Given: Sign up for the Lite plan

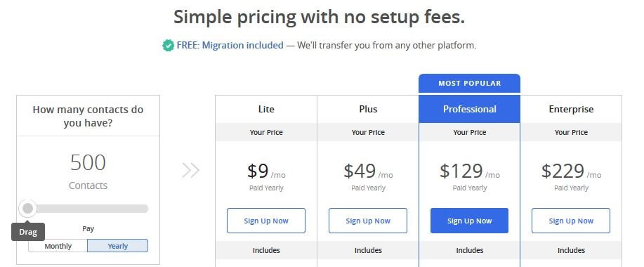Looking at the screenshot, I should point(266,221).
